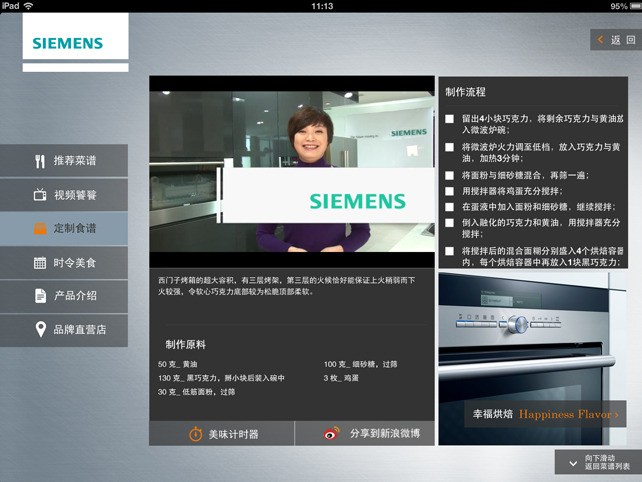The width and height of the screenshot is (642, 482).
Task: Mark the 用搅拌器将鸡蛋充分搅拌 step done
Action: 450,191
